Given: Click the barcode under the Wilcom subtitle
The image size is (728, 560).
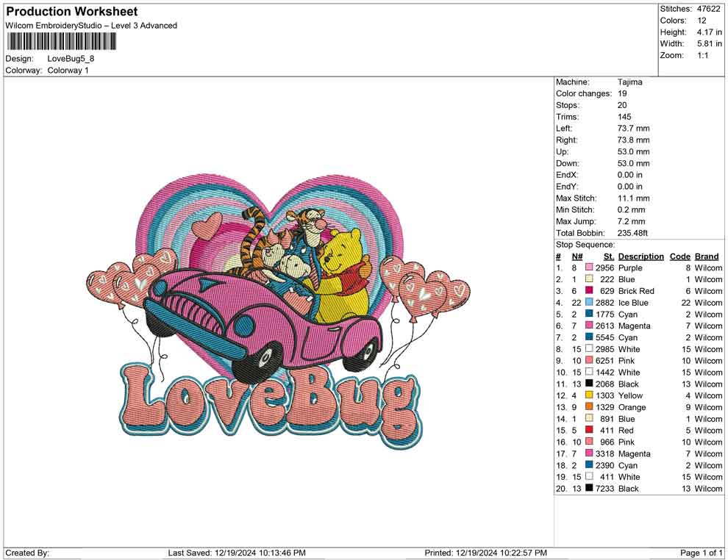Looking at the screenshot, I should [61, 42].
